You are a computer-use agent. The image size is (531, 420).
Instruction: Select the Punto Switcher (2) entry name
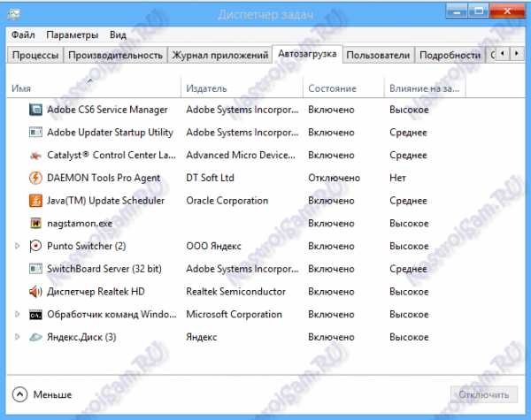click(x=87, y=246)
